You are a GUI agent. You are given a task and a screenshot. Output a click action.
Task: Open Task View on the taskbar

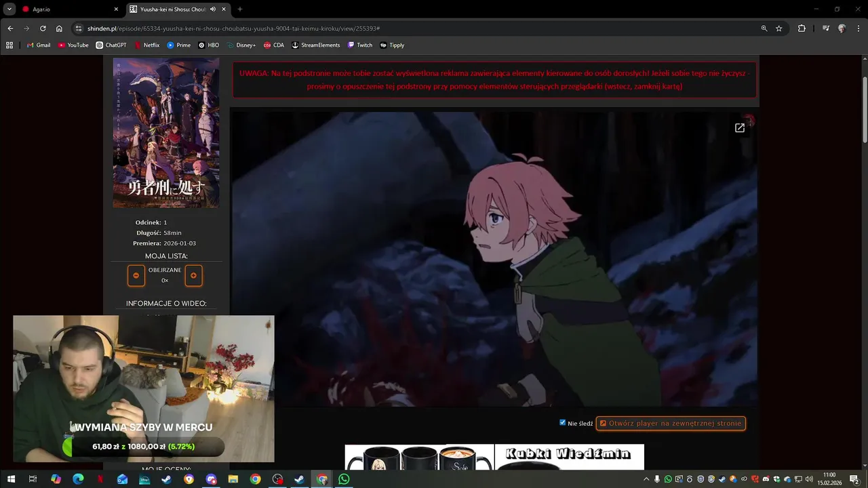pyautogui.click(x=33, y=479)
